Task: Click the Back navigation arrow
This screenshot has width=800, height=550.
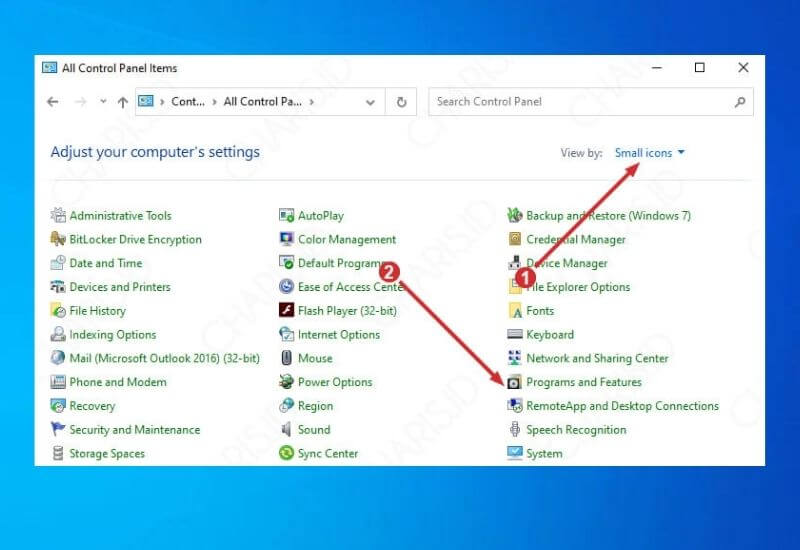Action: pos(53,102)
